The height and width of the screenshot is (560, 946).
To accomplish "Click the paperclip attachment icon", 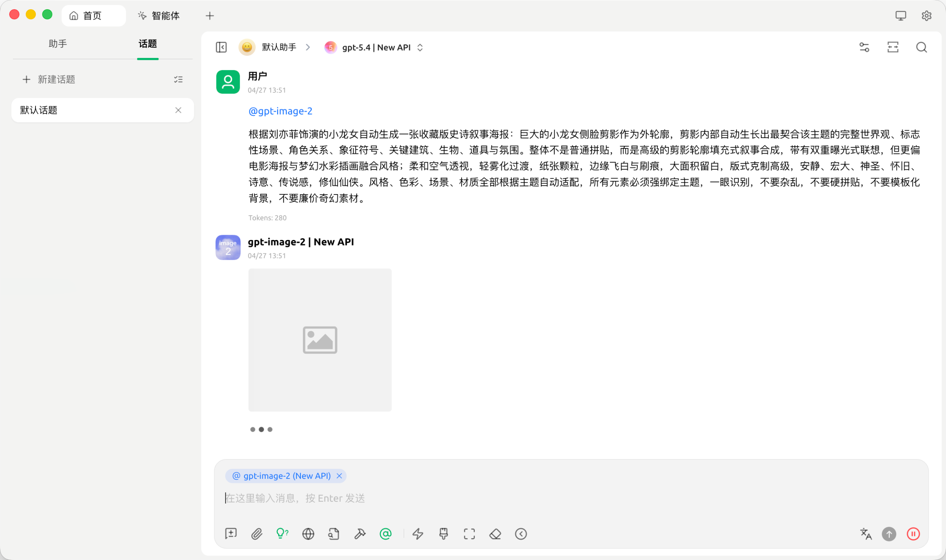I will coord(256,533).
